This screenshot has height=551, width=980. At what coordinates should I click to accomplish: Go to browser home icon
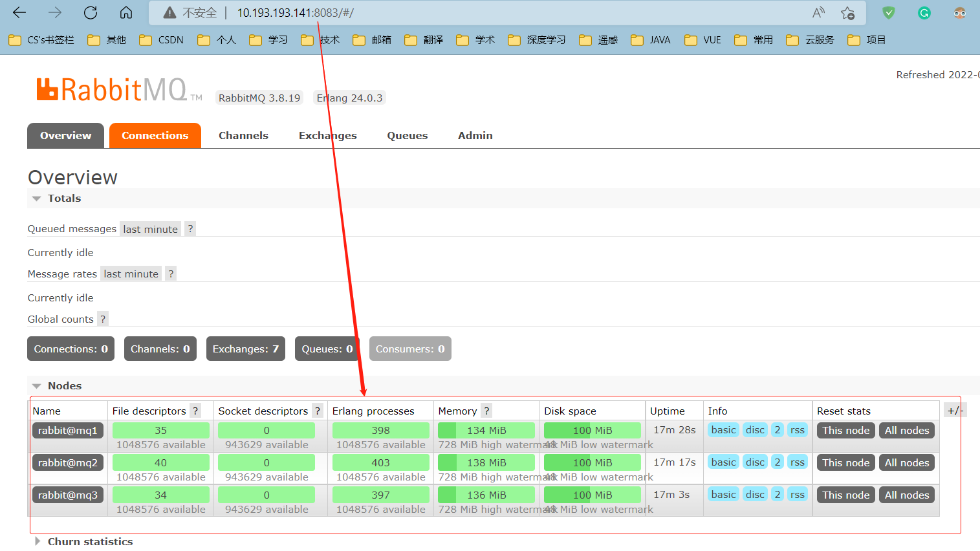126,12
